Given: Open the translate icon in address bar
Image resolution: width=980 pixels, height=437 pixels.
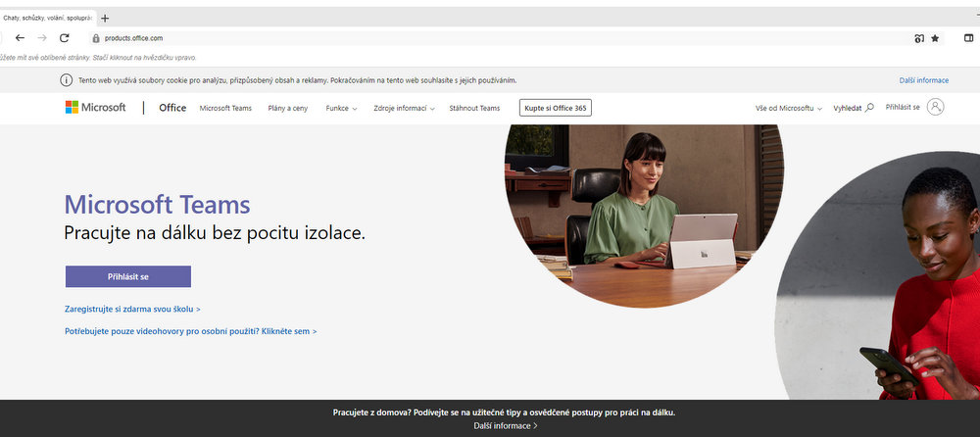Looking at the screenshot, I should [919, 38].
